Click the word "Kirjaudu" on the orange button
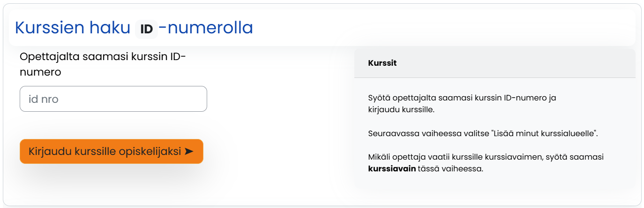 pyautogui.click(x=48, y=151)
